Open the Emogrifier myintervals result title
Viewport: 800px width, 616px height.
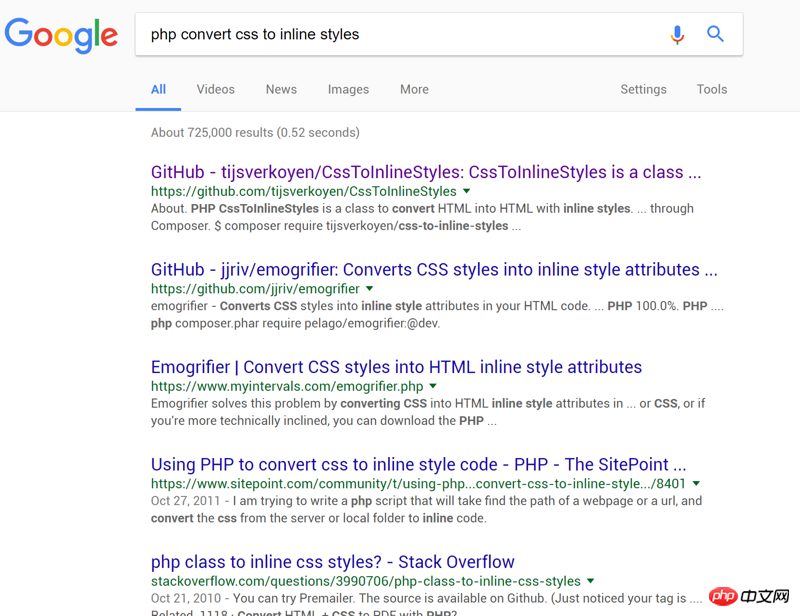click(x=396, y=367)
